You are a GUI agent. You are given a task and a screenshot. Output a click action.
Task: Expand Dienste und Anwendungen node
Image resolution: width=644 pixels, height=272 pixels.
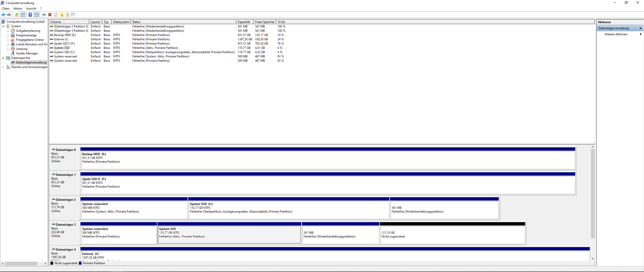coord(3,67)
